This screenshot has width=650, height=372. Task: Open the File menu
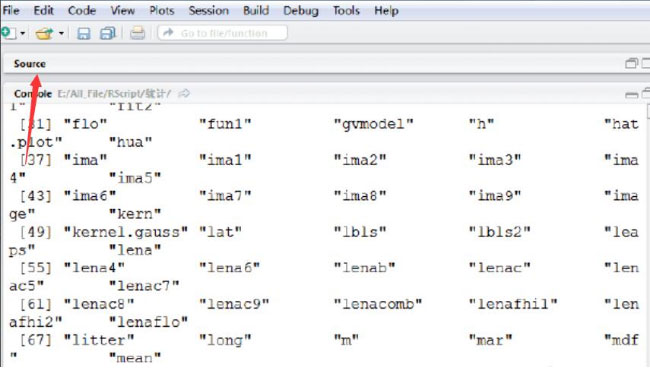coord(11,10)
